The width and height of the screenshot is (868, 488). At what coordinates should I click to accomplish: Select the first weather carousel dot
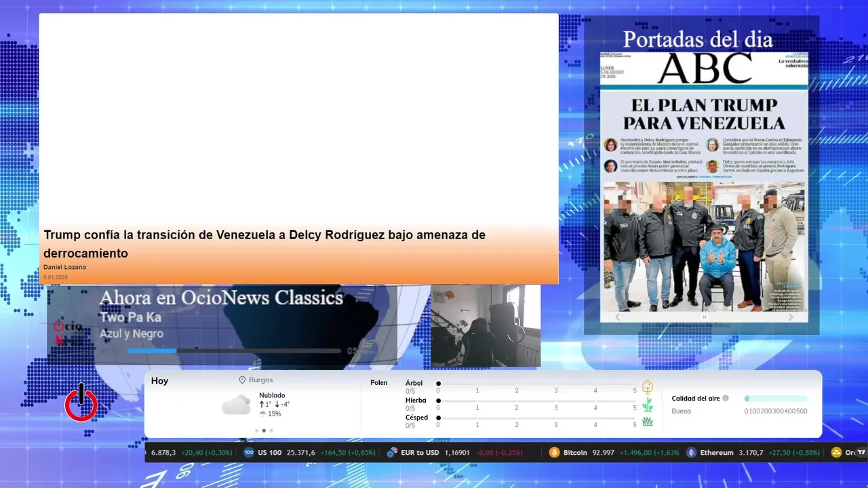click(256, 430)
